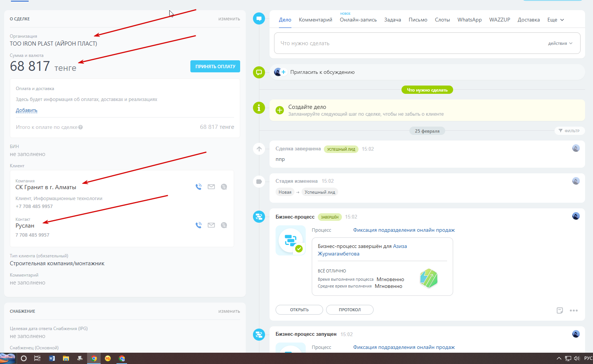Open действия dropdown in task field

click(560, 43)
